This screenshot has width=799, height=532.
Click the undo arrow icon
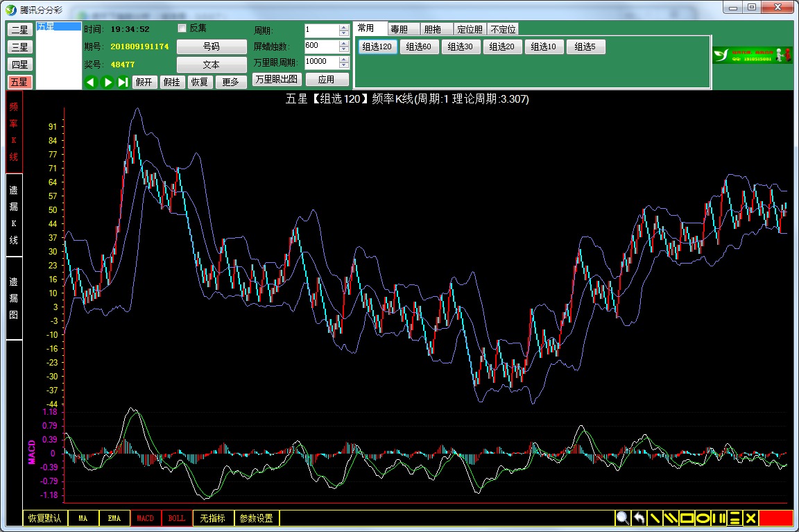pyautogui.click(x=639, y=518)
